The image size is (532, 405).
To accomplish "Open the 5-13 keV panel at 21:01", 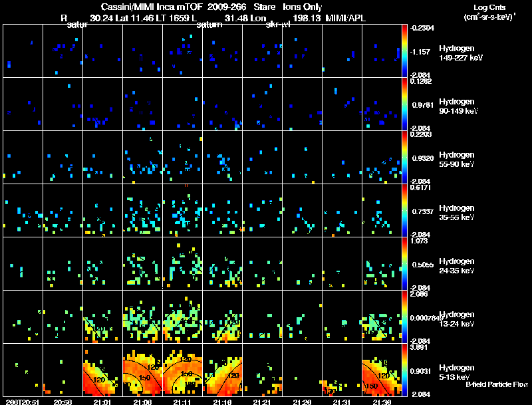I will click(103, 370).
